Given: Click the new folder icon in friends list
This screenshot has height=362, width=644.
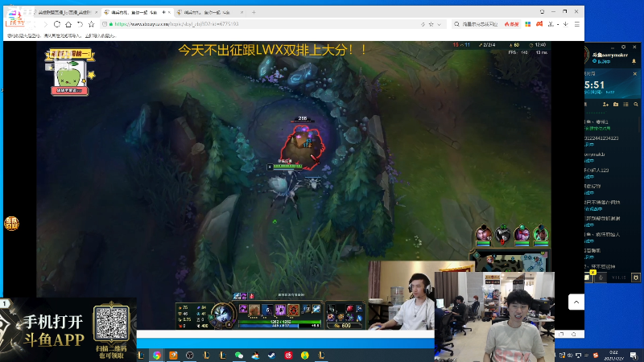Looking at the screenshot, I should (x=616, y=105).
